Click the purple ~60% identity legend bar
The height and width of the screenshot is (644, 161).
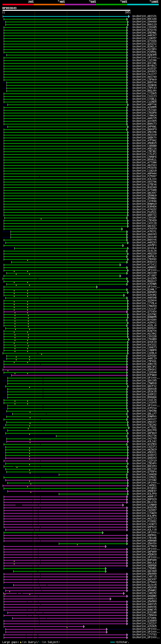click(x=80, y=5)
